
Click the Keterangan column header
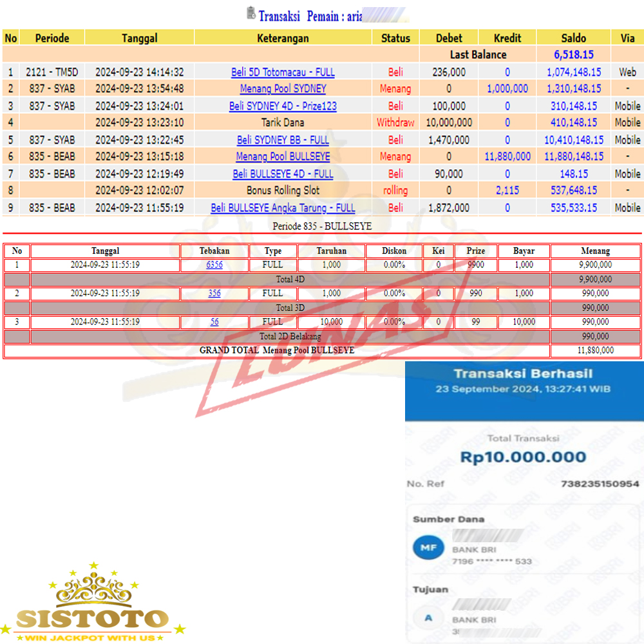pos(283,38)
